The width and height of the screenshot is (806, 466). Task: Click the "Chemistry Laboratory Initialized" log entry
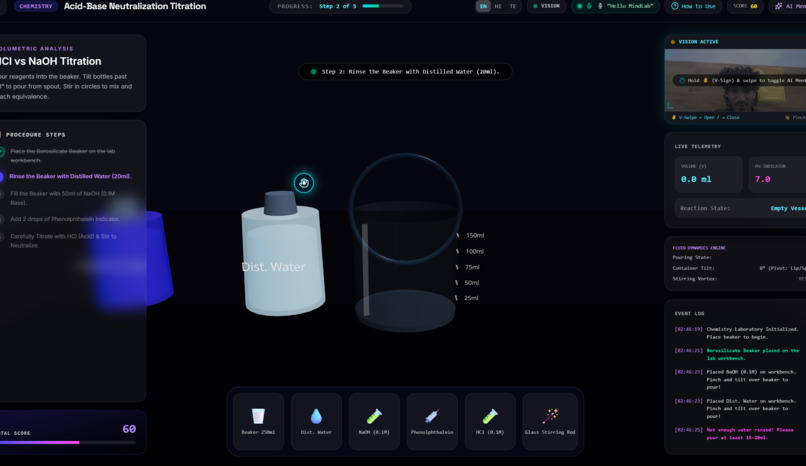point(737,333)
